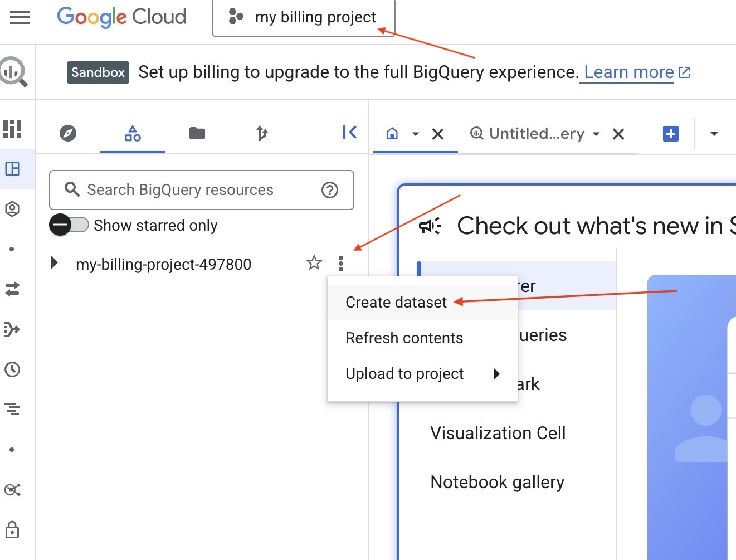Open the compass Explorer overview tab
The height and width of the screenshot is (560, 736).
(68, 133)
